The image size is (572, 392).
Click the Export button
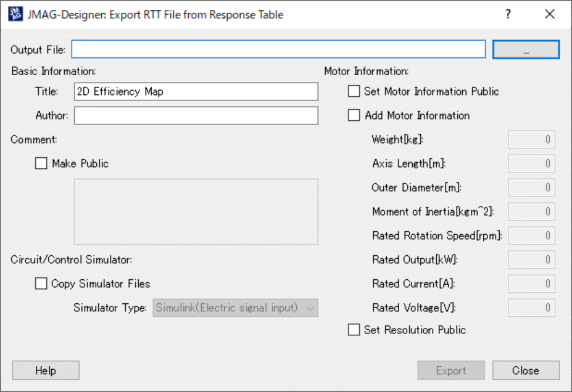(x=451, y=370)
